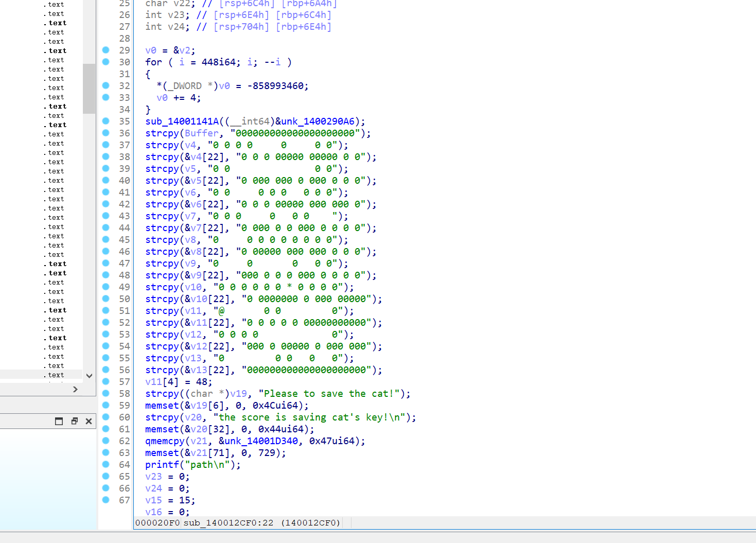Toggle the breakpoint dot on line 29
The width and height of the screenshot is (756, 543).
coord(106,50)
